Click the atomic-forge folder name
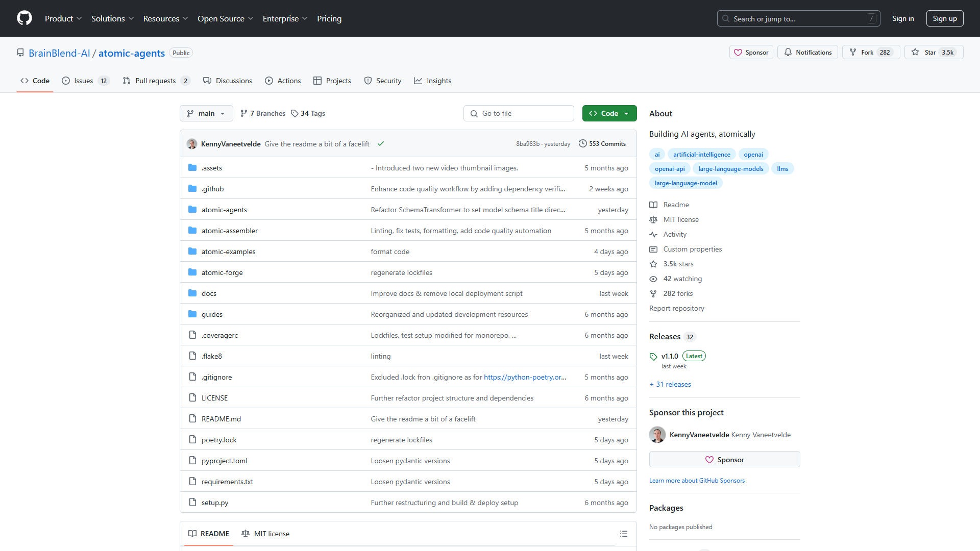The width and height of the screenshot is (980, 551). (x=222, y=272)
